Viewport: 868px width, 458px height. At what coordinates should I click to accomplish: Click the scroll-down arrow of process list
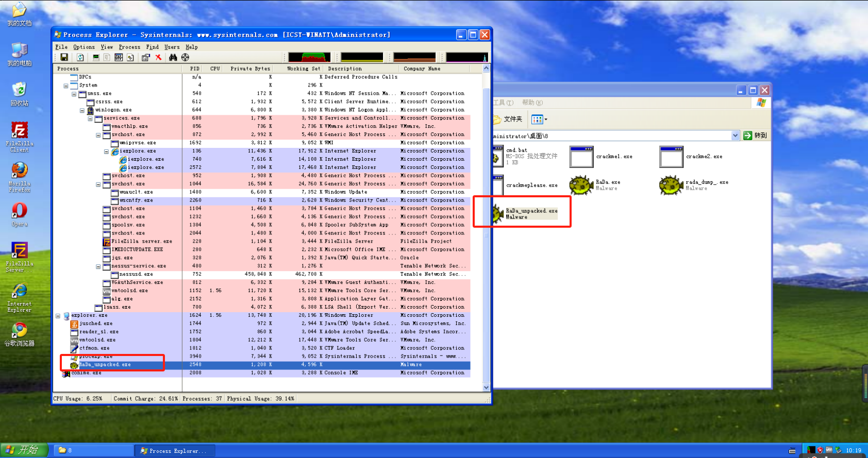click(x=486, y=387)
